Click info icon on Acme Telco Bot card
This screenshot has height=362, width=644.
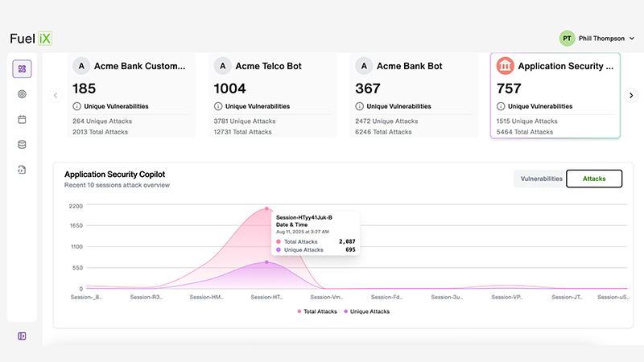218,106
